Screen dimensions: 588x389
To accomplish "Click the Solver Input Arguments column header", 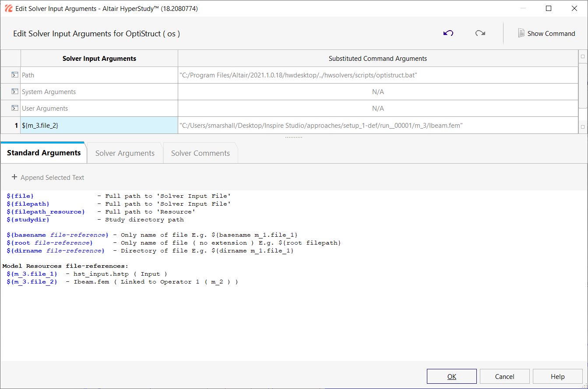I will click(x=99, y=59).
